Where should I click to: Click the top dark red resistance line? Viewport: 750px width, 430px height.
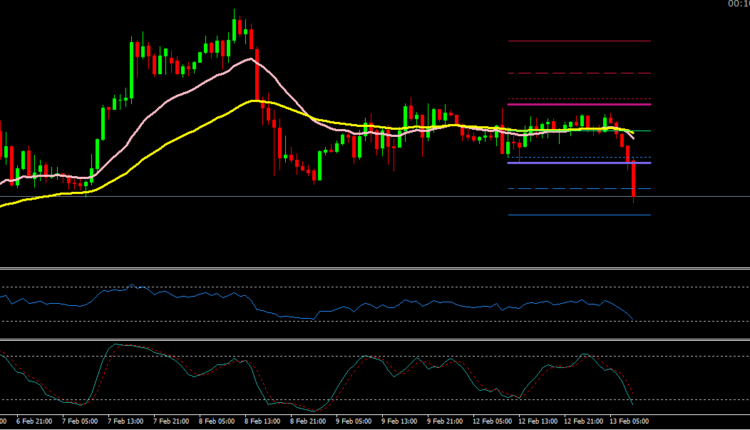tap(580, 41)
